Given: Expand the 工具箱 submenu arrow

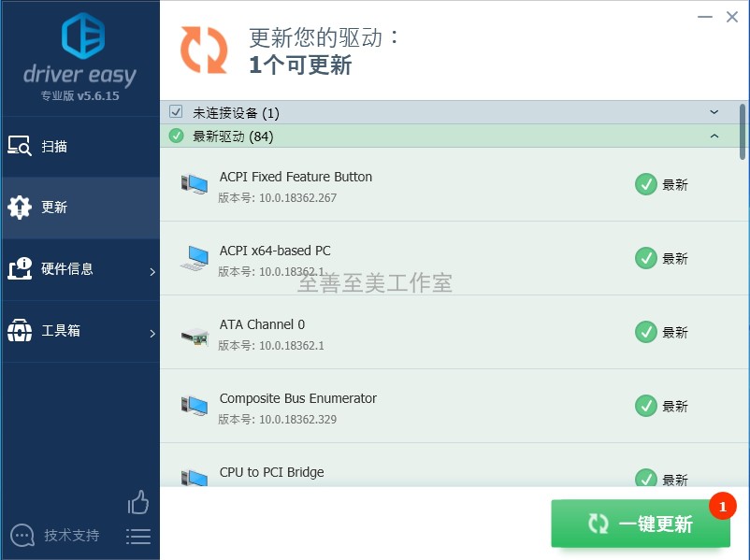Looking at the screenshot, I should (x=152, y=334).
